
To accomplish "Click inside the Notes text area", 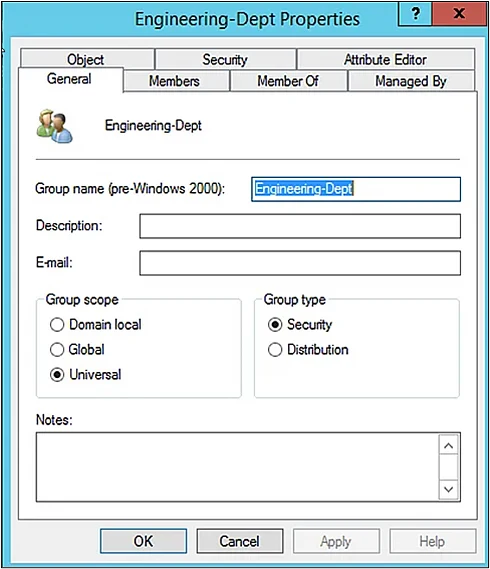I will [x=237, y=467].
